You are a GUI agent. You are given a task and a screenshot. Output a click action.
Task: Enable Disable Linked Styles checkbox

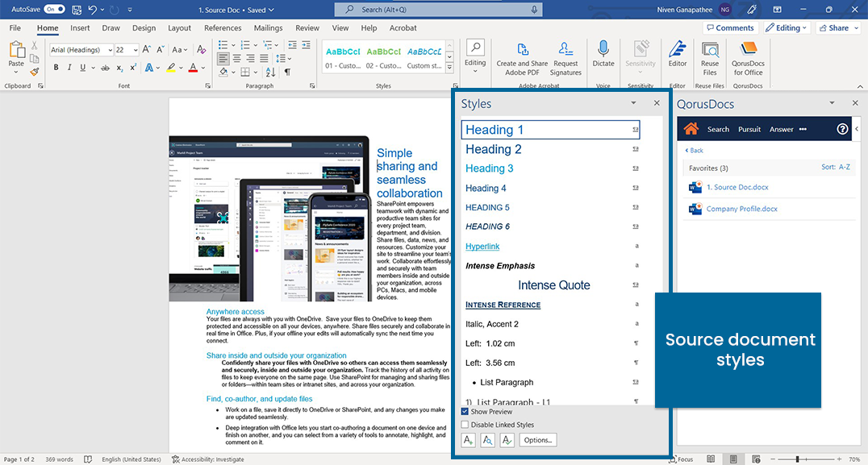tap(465, 425)
